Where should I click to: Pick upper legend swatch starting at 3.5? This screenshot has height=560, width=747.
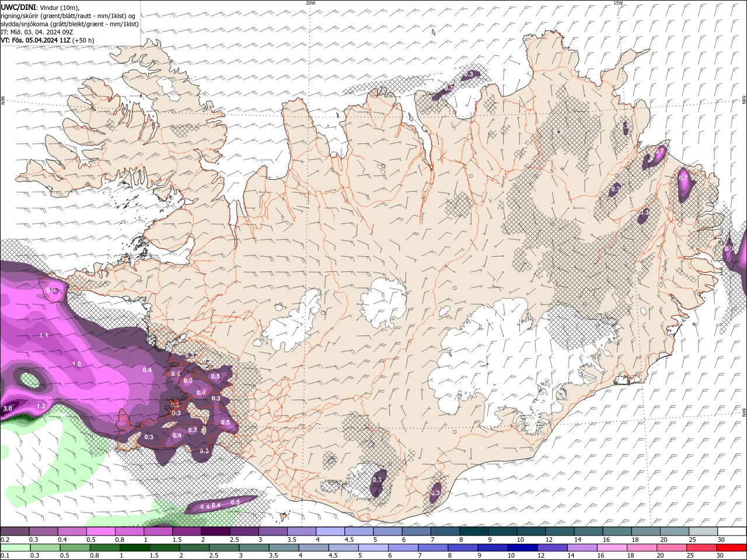(x=301, y=531)
